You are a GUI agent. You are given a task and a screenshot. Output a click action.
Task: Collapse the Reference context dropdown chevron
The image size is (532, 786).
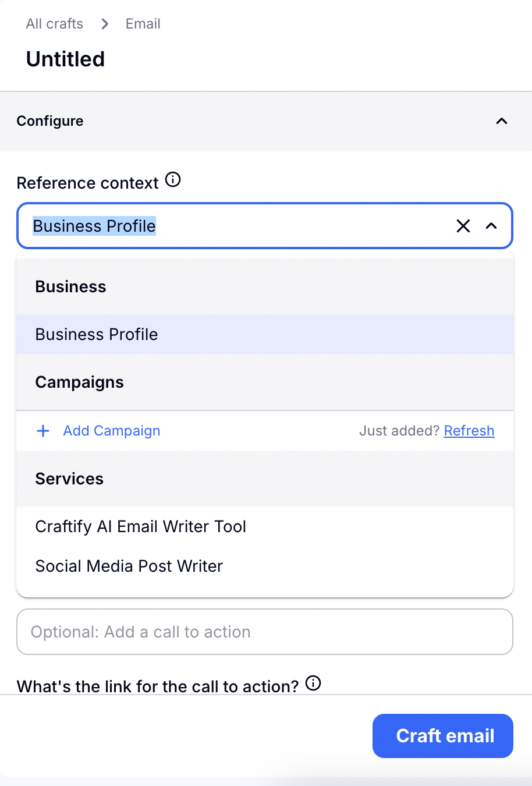[491, 226]
